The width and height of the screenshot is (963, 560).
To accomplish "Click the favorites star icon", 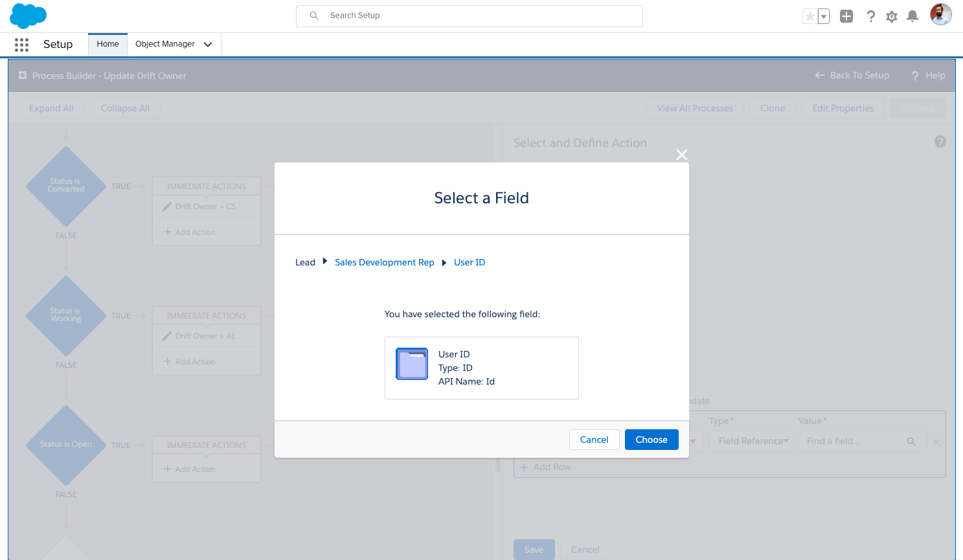I will coord(810,16).
